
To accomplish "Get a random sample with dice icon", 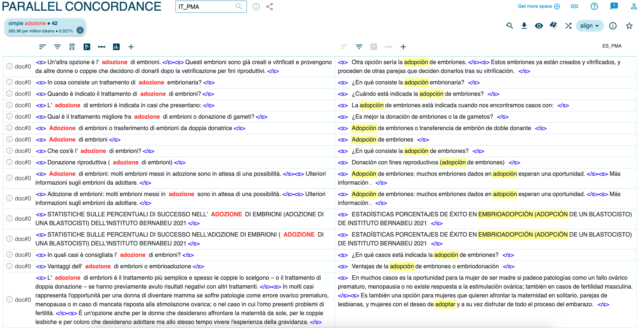I will tap(553, 25).
